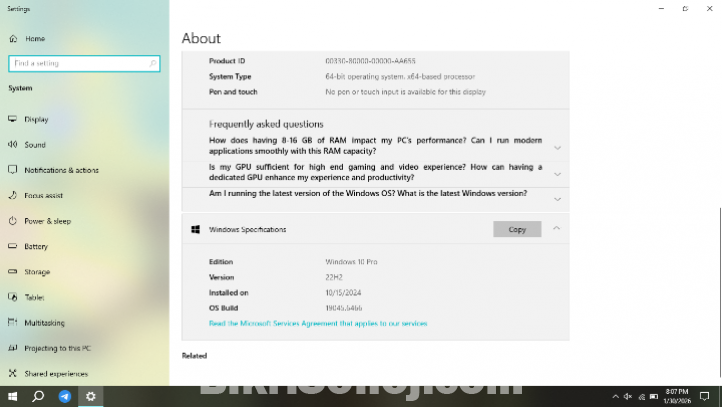Expand the latest Windows version FAQ
Image resolution: width=722 pixels, height=407 pixels.
pyautogui.click(x=557, y=199)
